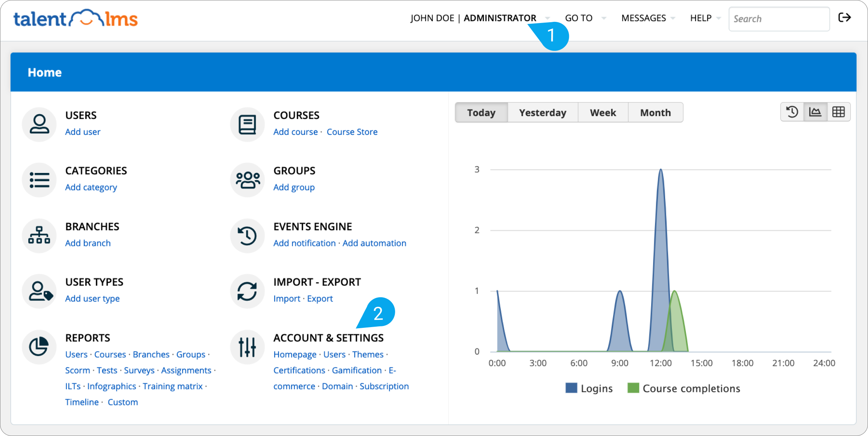Open the Training matrix report link

173,386
